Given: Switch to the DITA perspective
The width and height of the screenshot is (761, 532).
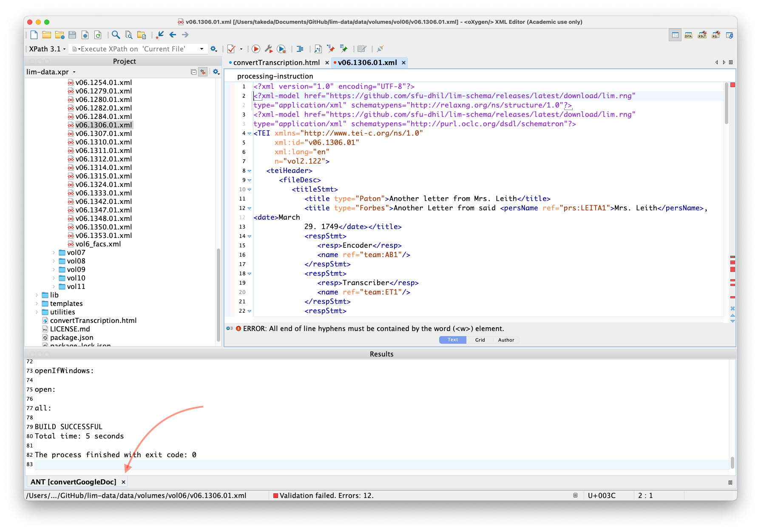Looking at the screenshot, I should [688, 35].
